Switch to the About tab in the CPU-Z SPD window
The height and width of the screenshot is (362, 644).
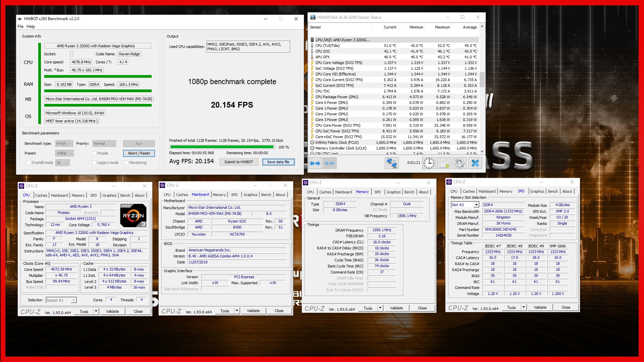pos(567,191)
